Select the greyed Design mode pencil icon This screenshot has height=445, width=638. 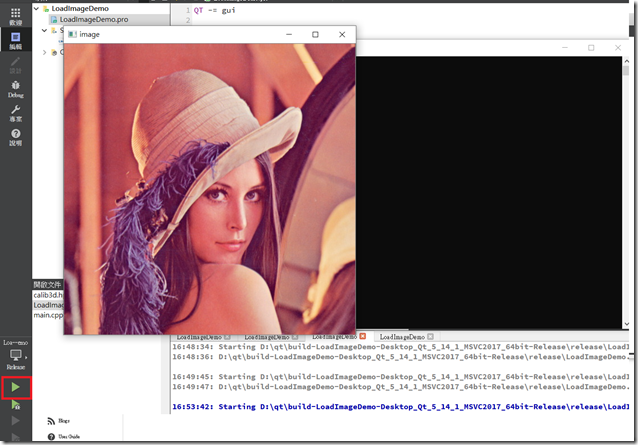tap(15, 61)
